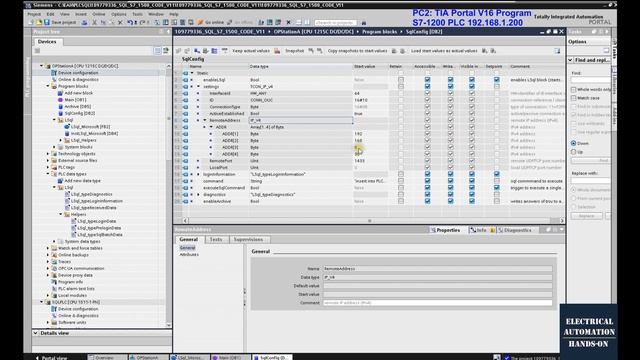The height and width of the screenshot is (360, 640).
Task: Collapse the PLC data types folder
Action: (48, 174)
